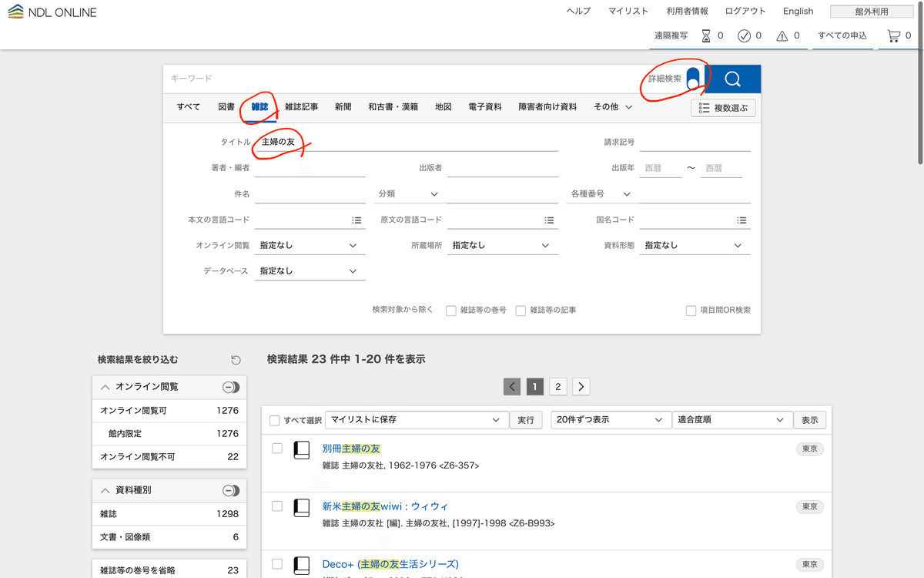Click the blue search magnifier button
Image resolution: width=924 pixels, height=578 pixels.
[732, 79]
